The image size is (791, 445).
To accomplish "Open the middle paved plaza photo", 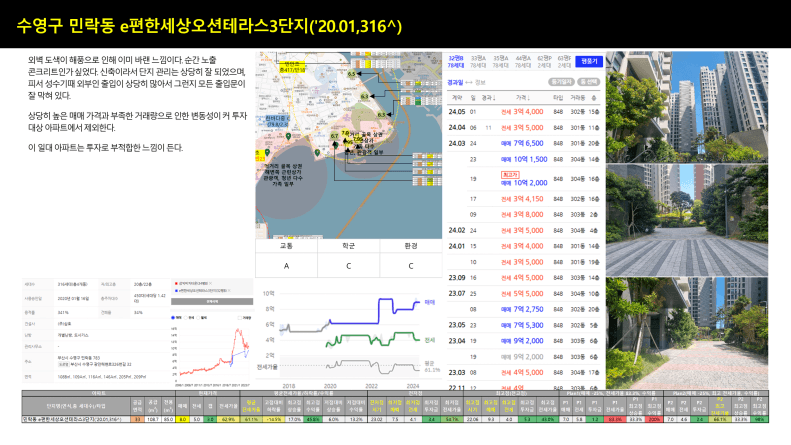I will [x=687, y=219].
